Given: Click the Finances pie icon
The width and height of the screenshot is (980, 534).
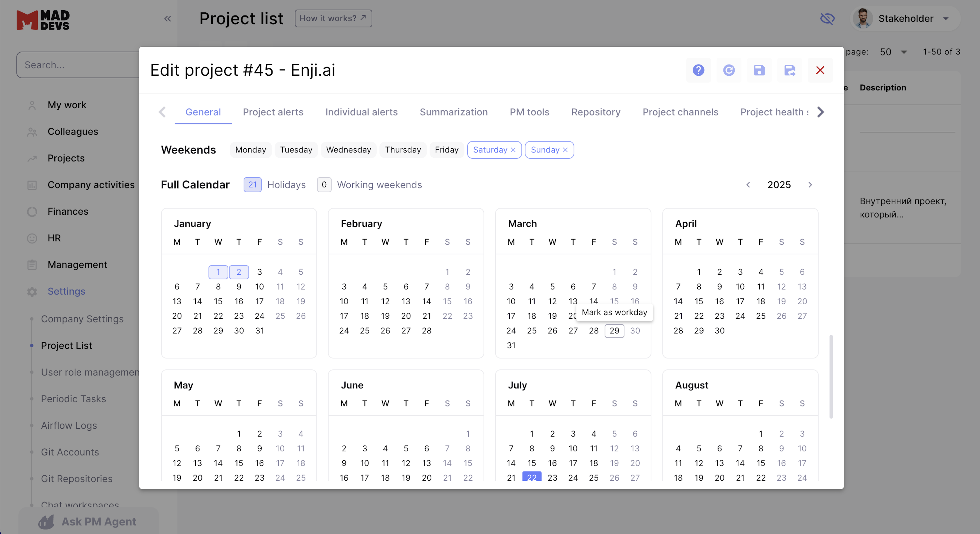Looking at the screenshot, I should [32, 212].
